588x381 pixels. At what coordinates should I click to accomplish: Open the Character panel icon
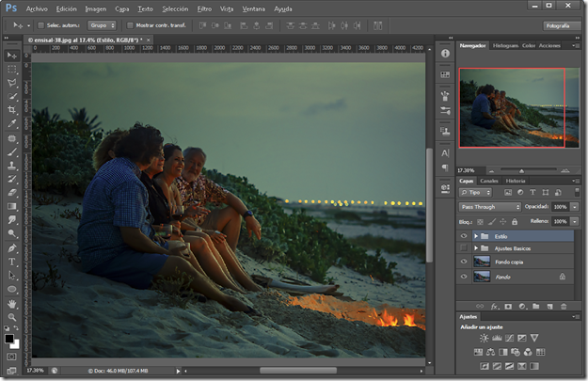(x=445, y=153)
